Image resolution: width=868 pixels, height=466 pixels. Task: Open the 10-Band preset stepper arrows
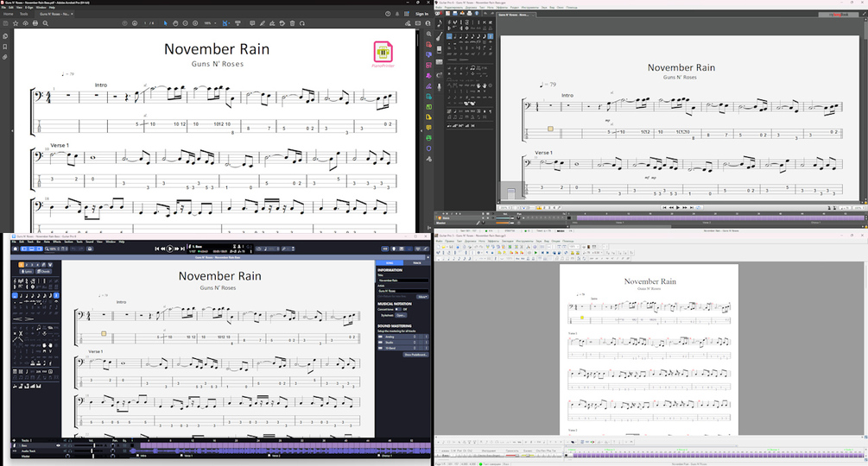415,349
